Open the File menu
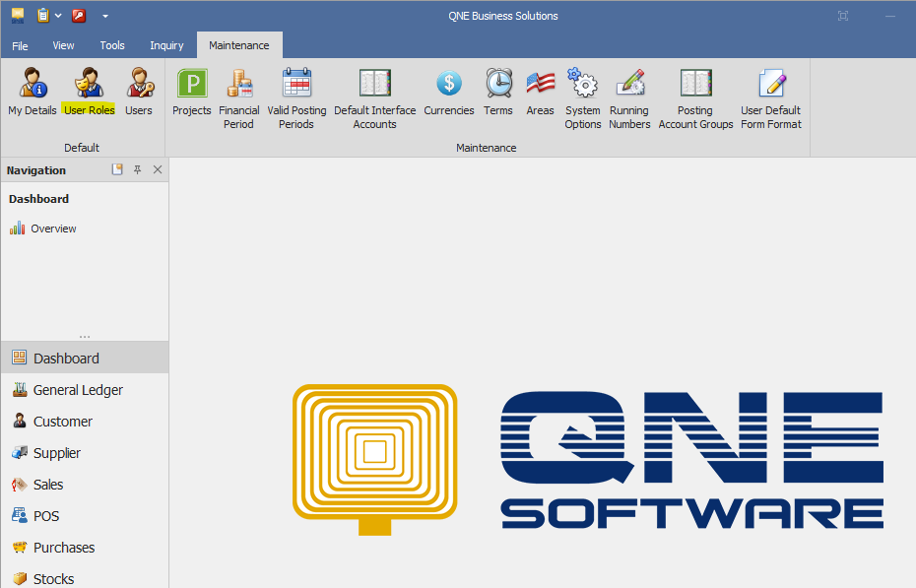The width and height of the screenshot is (916, 588). point(20,45)
